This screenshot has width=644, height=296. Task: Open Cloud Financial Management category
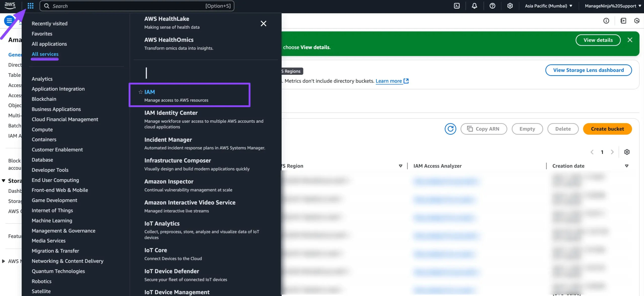pyautogui.click(x=65, y=119)
